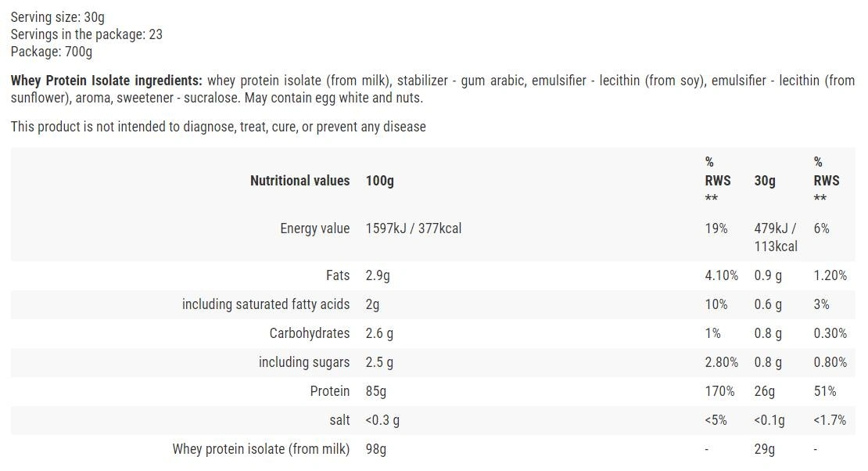Click the 'Protein' row label
Viewport: 868px width, 471px height.
pos(330,391)
